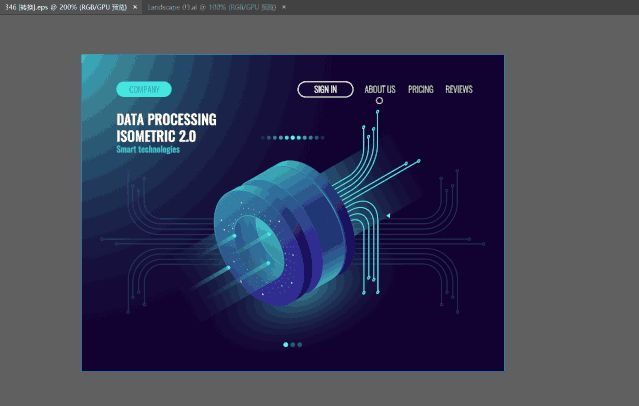Image resolution: width=639 pixels, height=406 pixels.
Task: Select the PRICING nav link
Action: point(420,89)
